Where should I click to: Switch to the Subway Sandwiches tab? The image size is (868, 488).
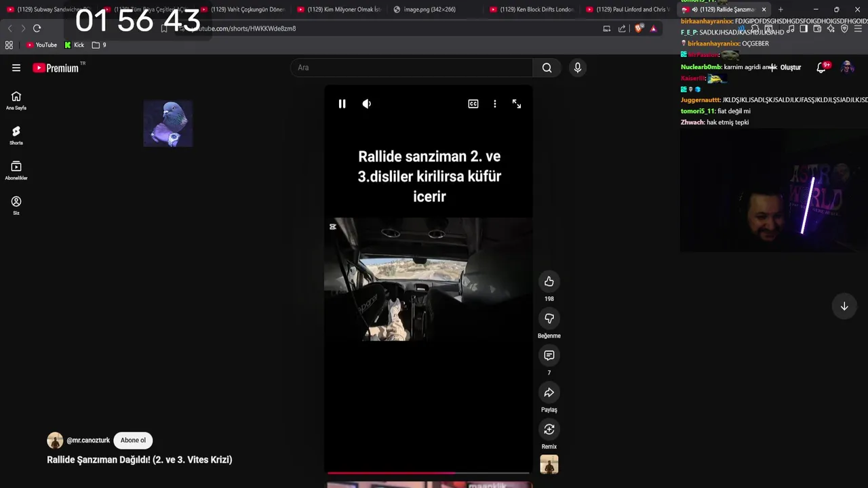point(47,9)
